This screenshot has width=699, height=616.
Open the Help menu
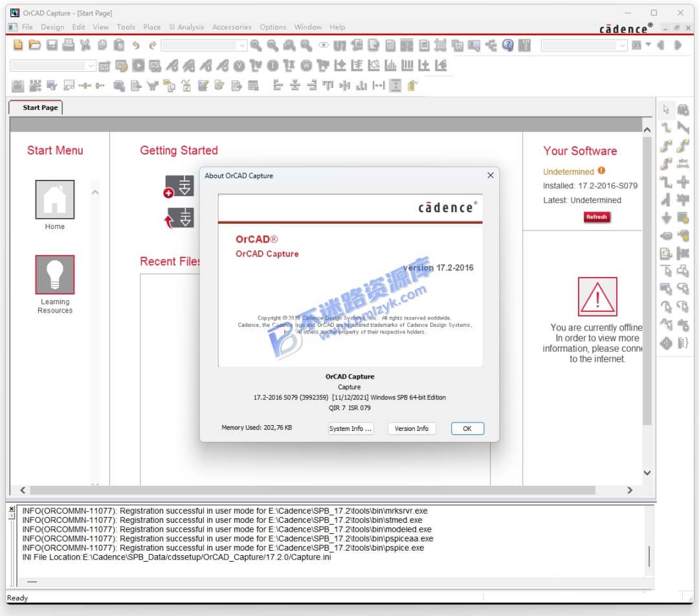[x=337, y=27]
